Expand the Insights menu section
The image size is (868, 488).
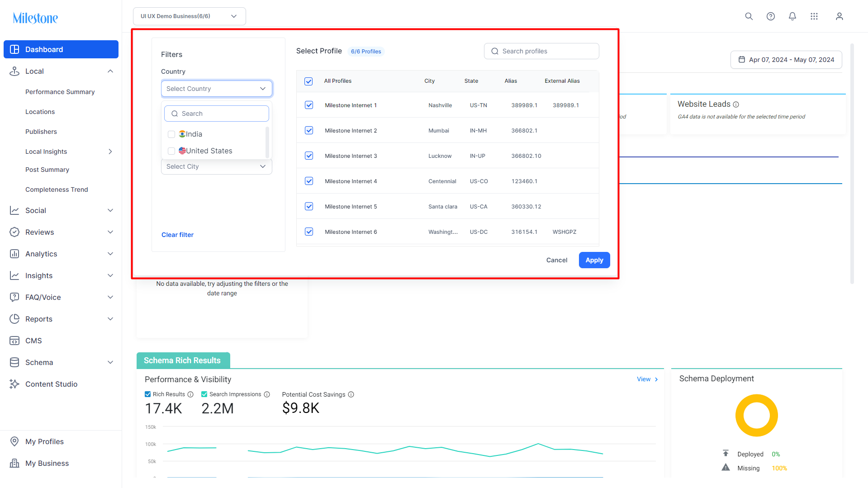110,275
